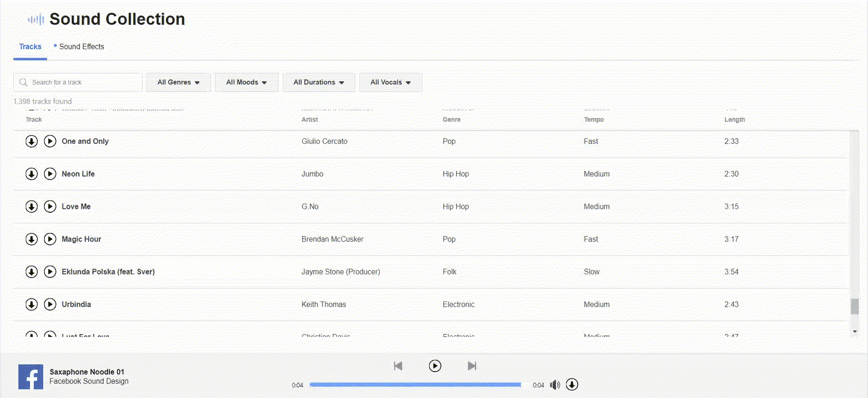Mute the player volume speaker icon
868x398 pixels.
tap(555, 385)
